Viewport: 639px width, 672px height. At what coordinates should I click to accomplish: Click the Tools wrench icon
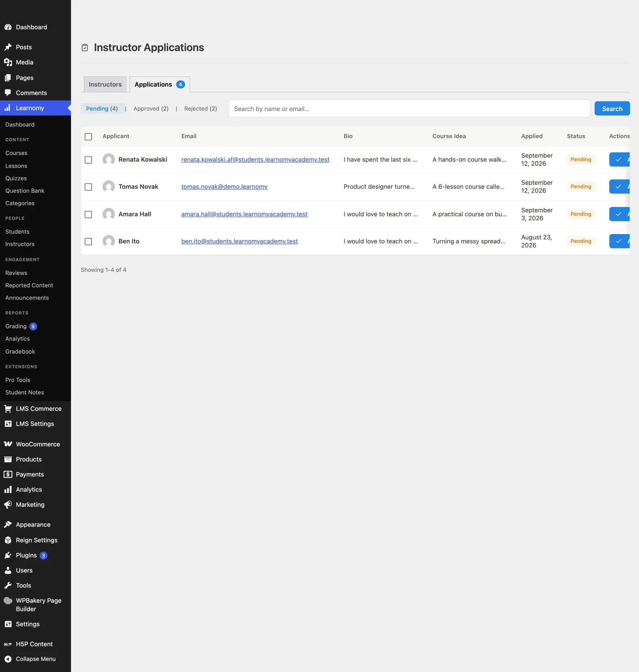(8, 586)
